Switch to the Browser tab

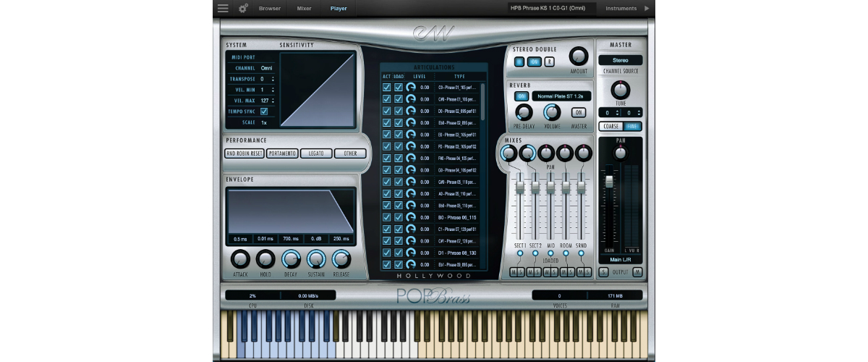click(270, 9)
